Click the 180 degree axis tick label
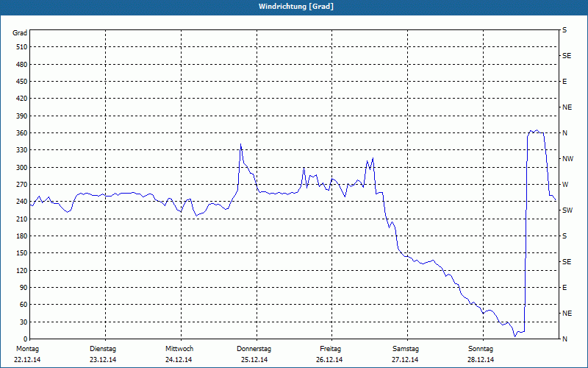Viewport: 588px width, 368px height. point(21,236)
